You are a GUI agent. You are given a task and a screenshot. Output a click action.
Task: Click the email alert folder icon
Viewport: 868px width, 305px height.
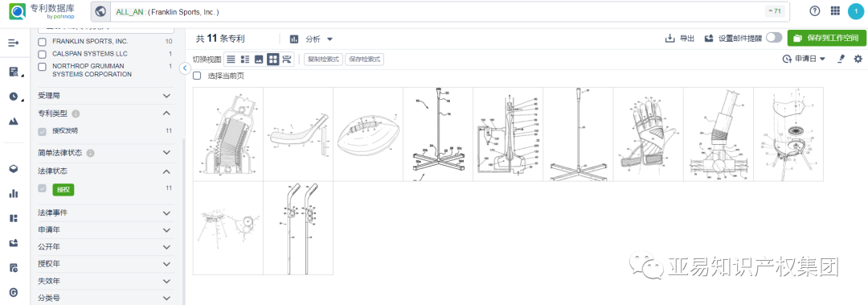pos(709,39)
